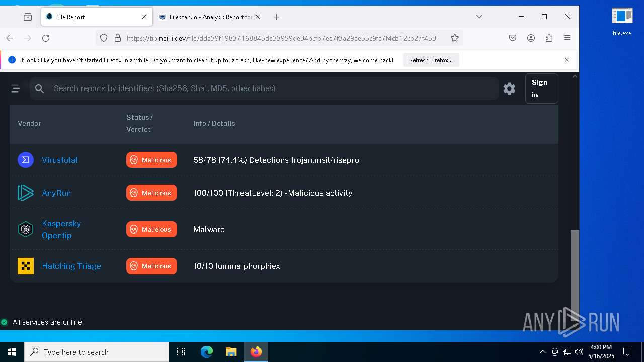Click the Info / Details column header
The image size is (644, 362).
[x=214, y=123]
